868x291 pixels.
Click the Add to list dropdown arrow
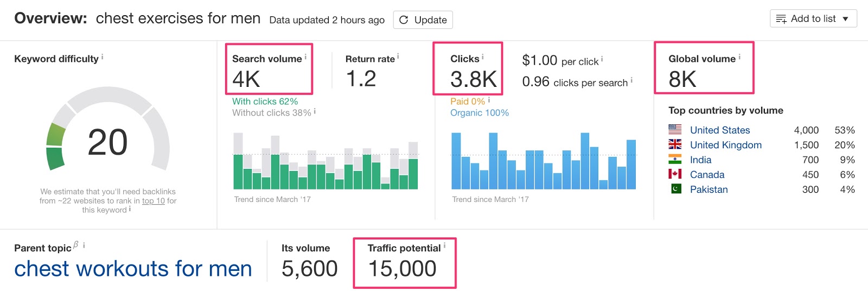tap(845, 19)
